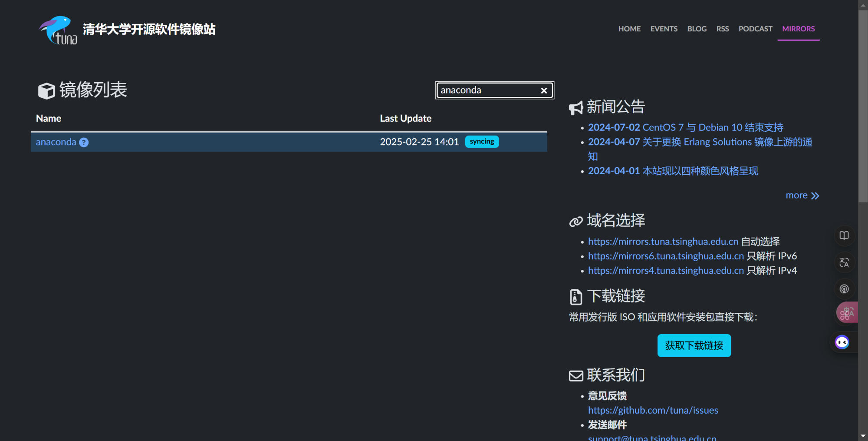Click the vertical scrollbar thumb

863,106
